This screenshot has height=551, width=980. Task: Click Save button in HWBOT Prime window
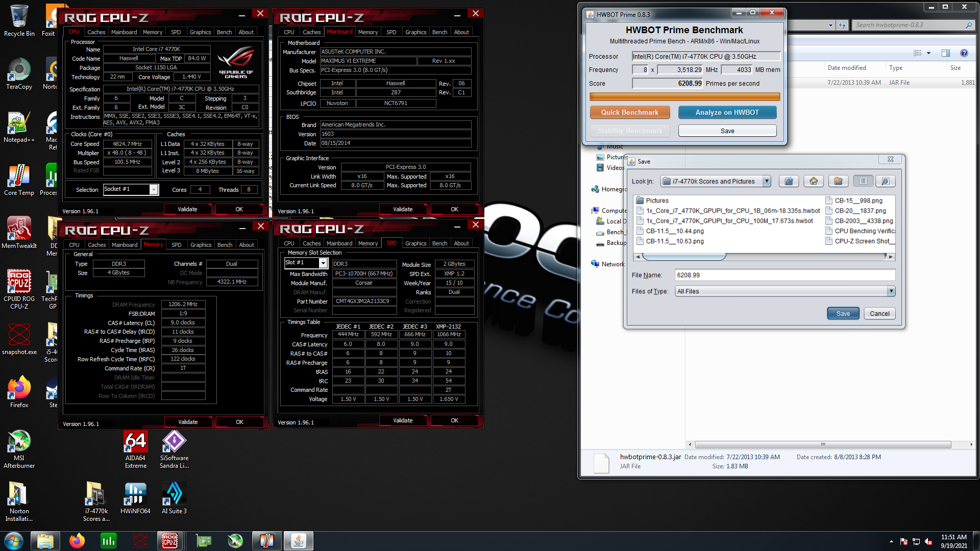click(x=727, y=131)
